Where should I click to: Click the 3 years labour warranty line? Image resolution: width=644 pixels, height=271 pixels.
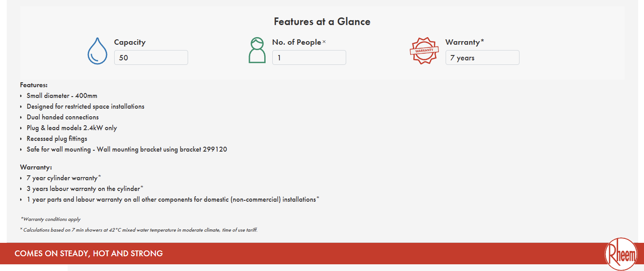pyautogui.click(x=83, y=189)
